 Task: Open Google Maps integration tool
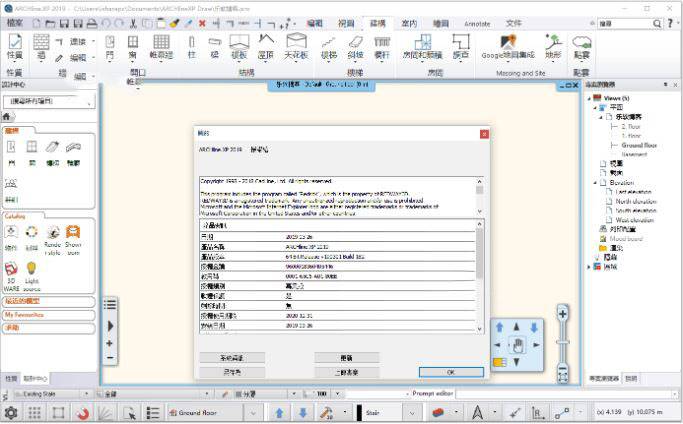coord(508,47)
